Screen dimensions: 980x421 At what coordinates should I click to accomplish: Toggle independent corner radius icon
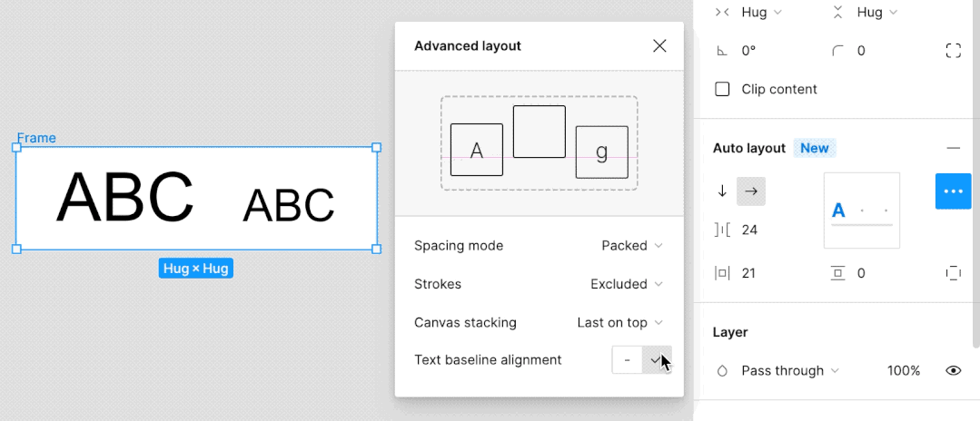pos(953,51)
